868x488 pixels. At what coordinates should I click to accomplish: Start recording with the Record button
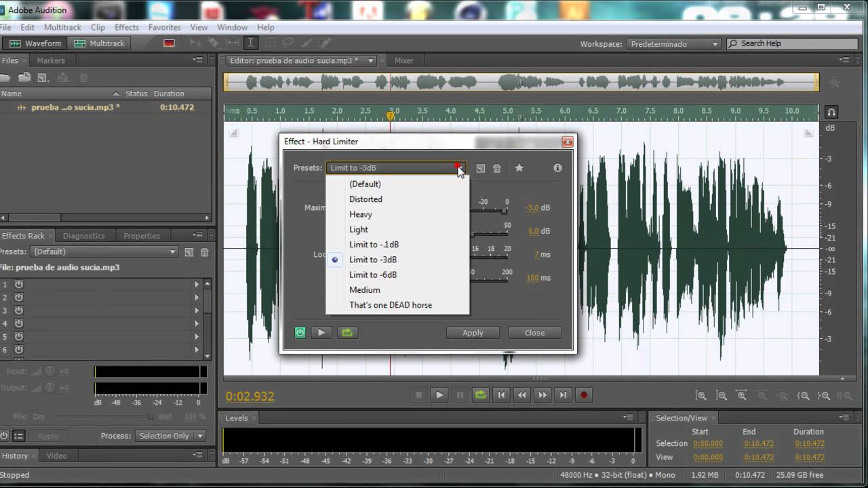583,395
